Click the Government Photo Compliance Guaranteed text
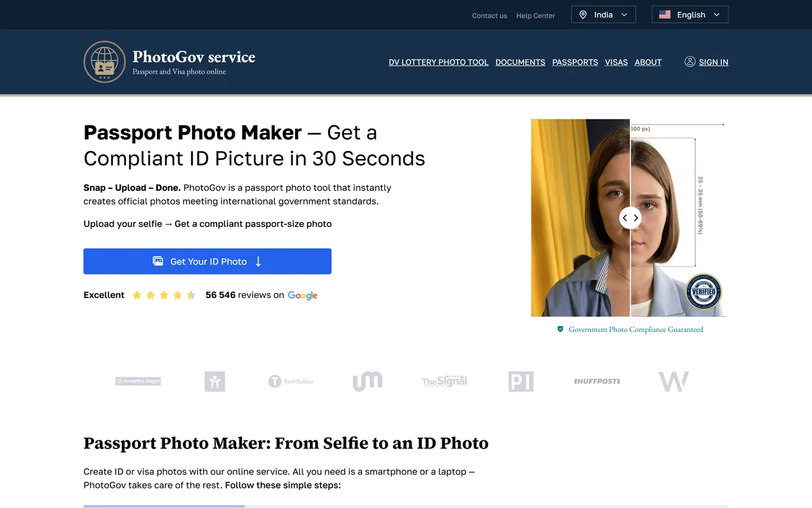812x508 pixels. point(636,330)
